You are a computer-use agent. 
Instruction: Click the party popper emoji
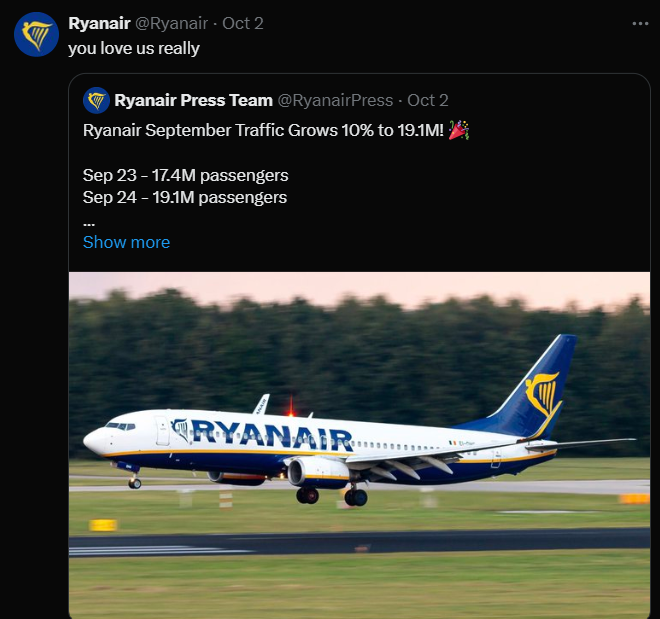tap(459, 130)
